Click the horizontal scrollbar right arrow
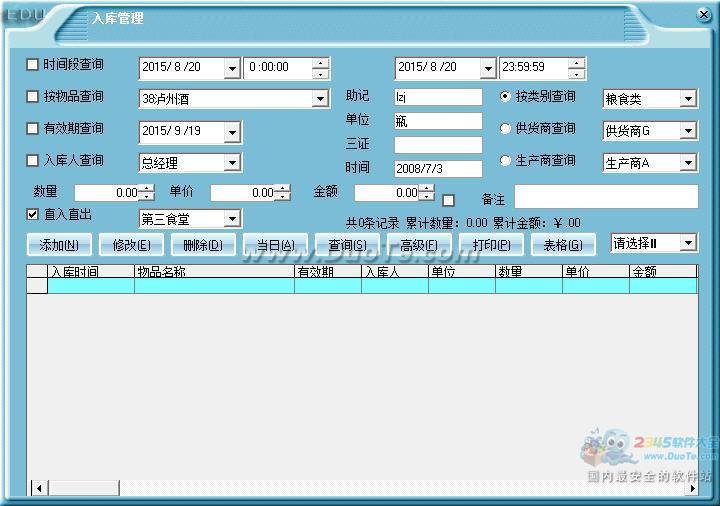The height and width of the screenshot is (506, 720). (692, 488)
